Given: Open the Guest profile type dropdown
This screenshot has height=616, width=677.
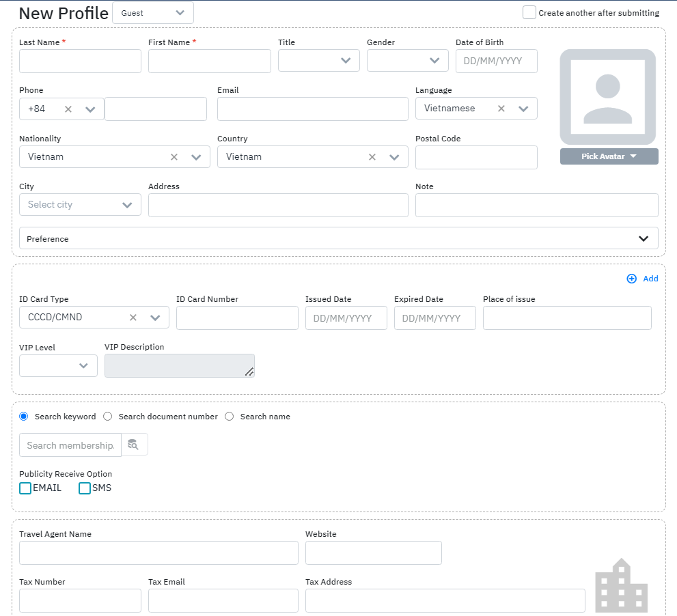Looking at the screenshot, I should 152,13.
